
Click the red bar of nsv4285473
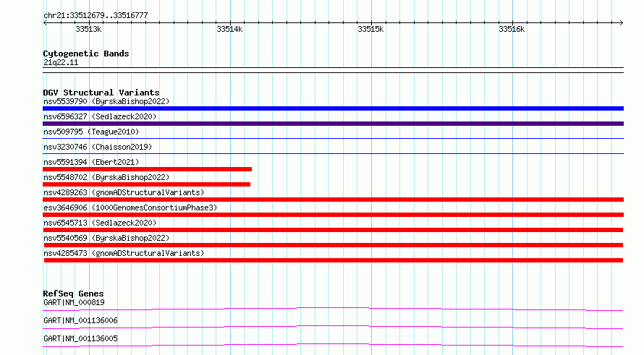[334, 260]
